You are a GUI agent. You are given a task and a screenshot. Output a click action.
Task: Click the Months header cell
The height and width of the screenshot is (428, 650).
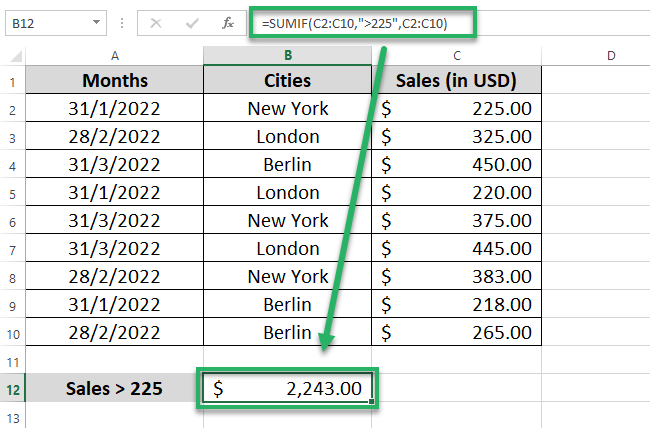[115, 80]
